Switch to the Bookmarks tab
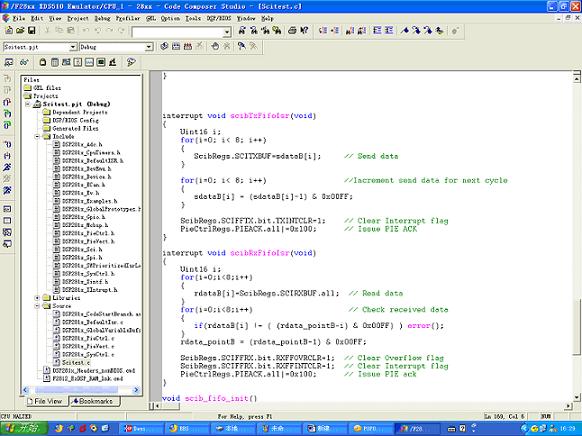Screen dimensions: 582x436 click(95, 401)
